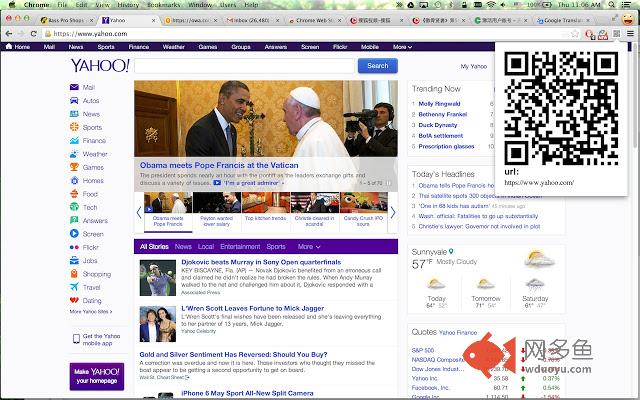Switch to the Chrome Web Store tab
Viewport: 640px width, 400px height.
(314, 20)
